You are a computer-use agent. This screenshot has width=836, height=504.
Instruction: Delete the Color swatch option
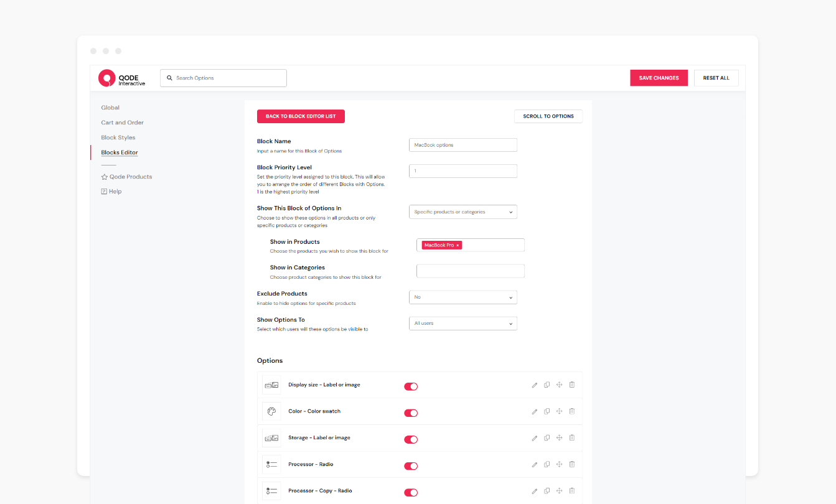571,411
